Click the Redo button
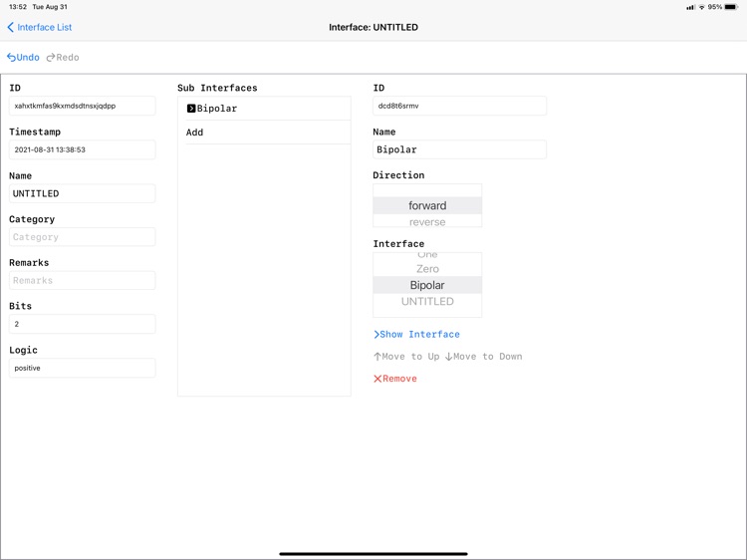This screenshot has width=747, height=560. tap(63, 57)
